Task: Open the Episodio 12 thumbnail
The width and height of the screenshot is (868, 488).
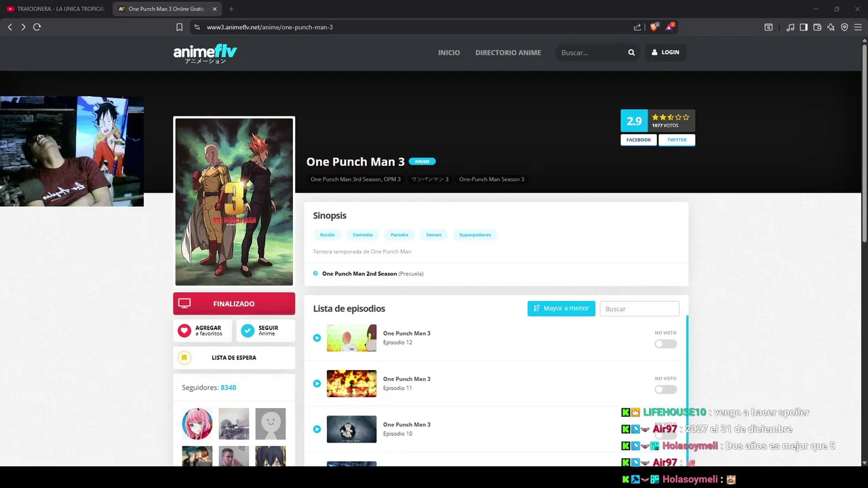Action: point(351,338)
